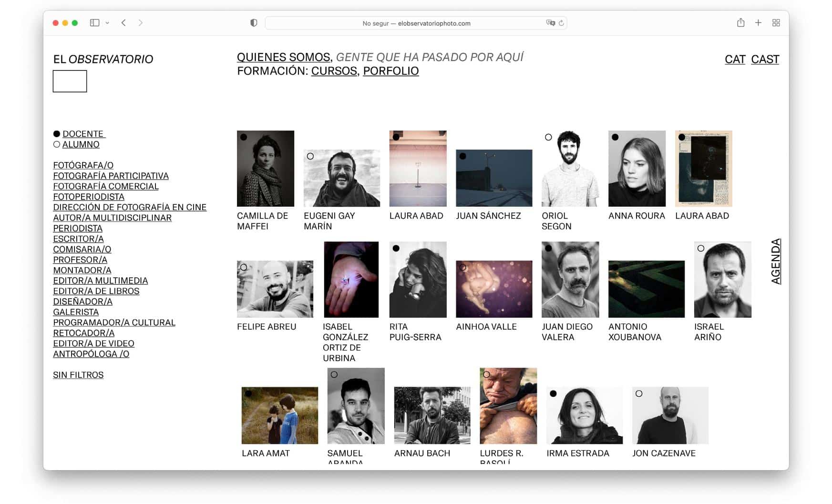
Task: Filter by ANTROPÓLOGA /O
Action: tap(91, 354)
